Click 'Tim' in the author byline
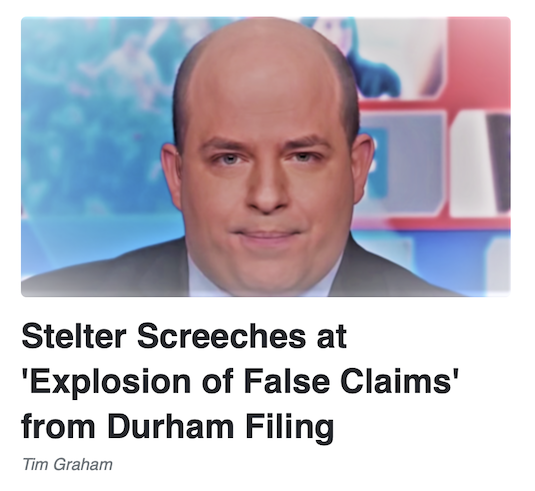This screenshot has height=491, width=535. (36, 464)
